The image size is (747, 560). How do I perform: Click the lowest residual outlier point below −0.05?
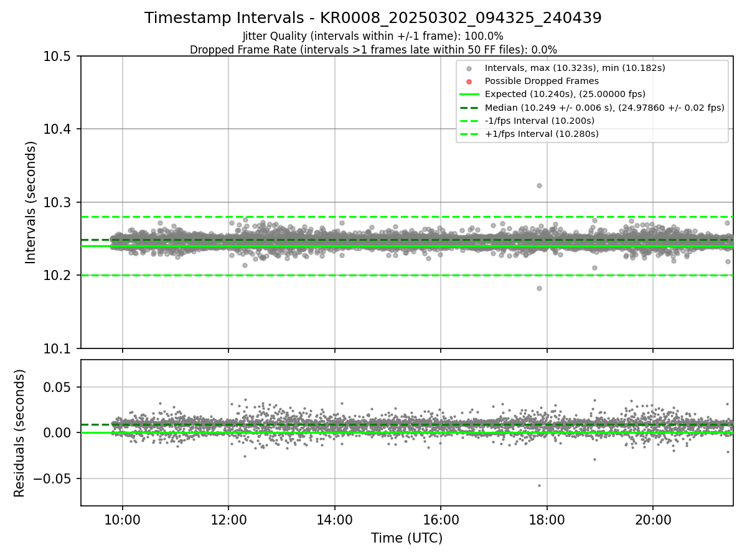point(539,485)
